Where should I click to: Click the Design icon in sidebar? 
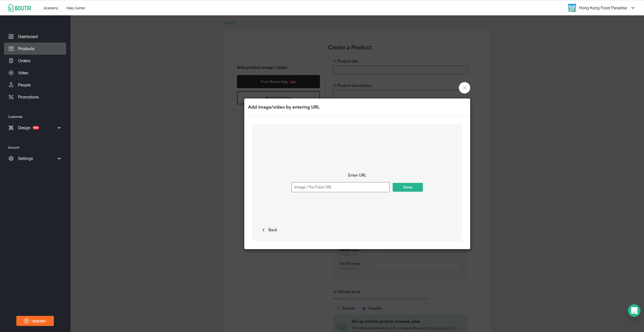(11, 127)
